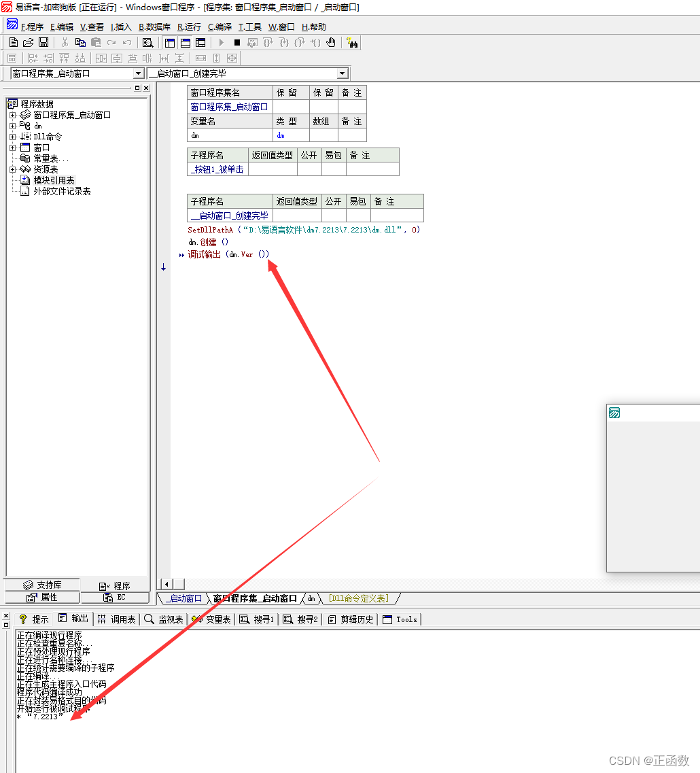Click the second layout panel toggle icon

(186, 43)
